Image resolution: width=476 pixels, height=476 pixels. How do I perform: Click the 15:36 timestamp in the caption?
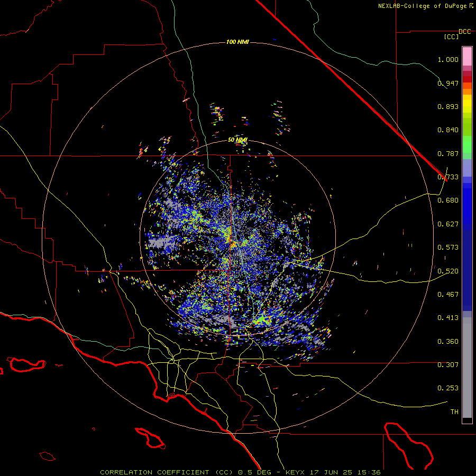tap(369, 472)
